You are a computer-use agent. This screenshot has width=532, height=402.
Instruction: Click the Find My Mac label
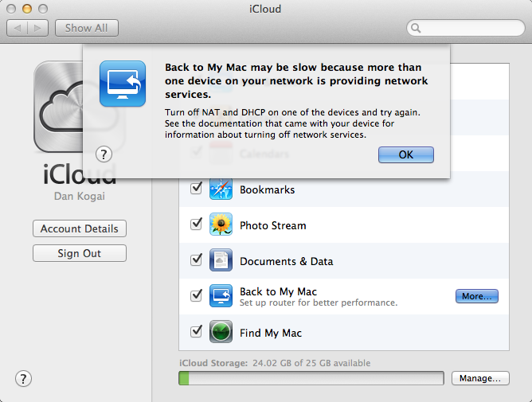pyautogui.click(x=271, y=333)
